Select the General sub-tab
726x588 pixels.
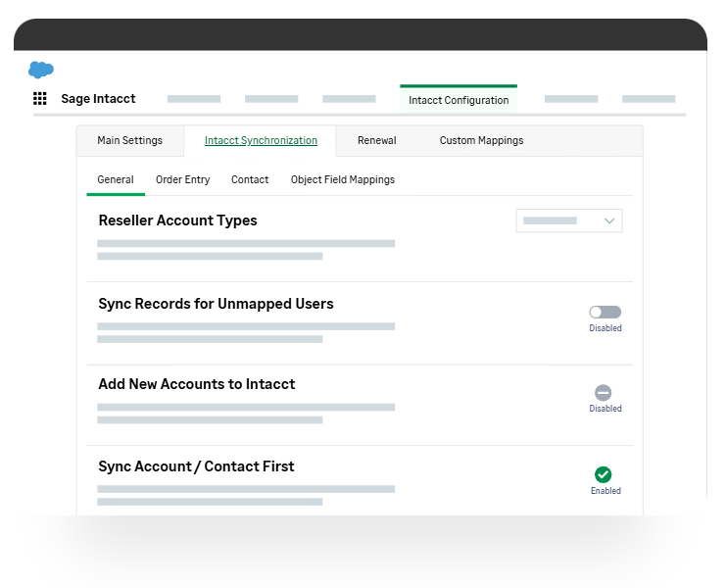coord(116,179)
